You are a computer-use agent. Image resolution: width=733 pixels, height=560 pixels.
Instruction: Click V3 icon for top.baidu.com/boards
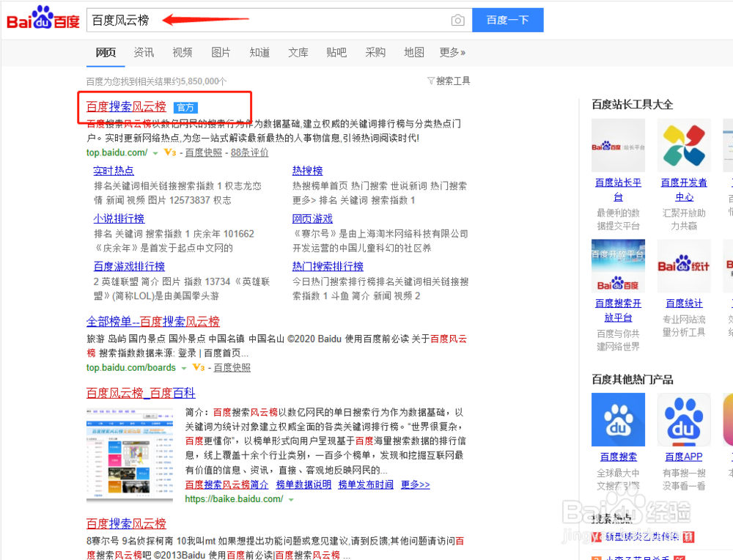click(x=199, y=367)
